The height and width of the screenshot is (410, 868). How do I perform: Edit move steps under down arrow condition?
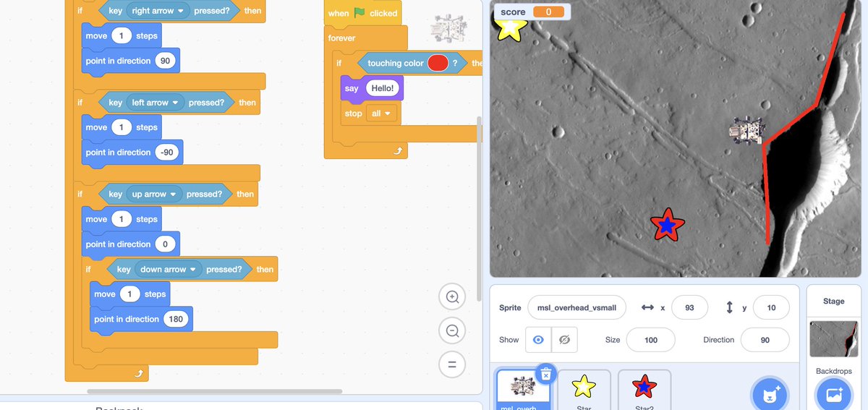[130, 294]
